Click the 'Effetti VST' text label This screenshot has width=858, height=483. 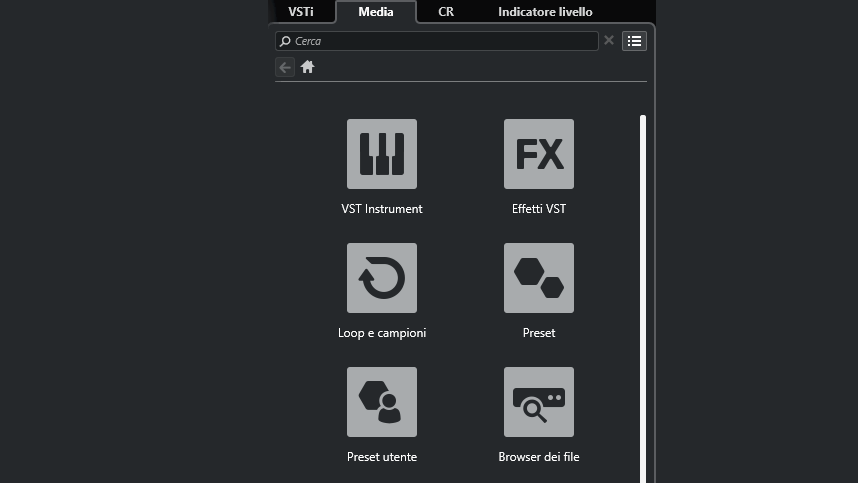(538, 209)
